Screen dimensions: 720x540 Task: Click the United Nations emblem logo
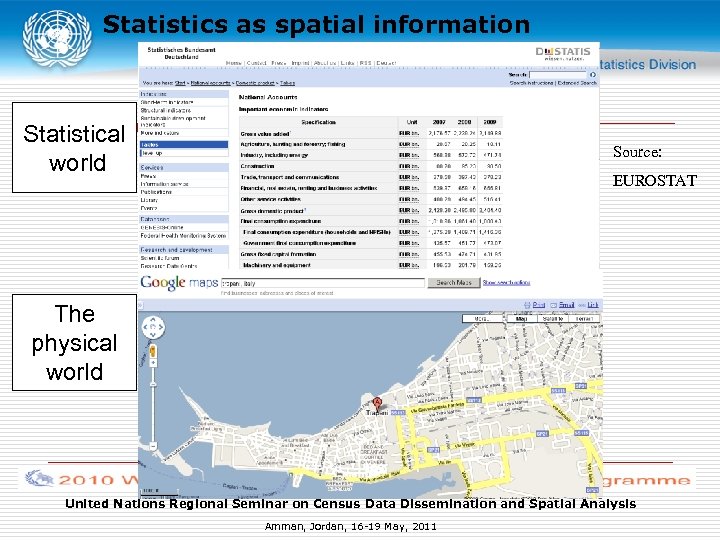57,39
